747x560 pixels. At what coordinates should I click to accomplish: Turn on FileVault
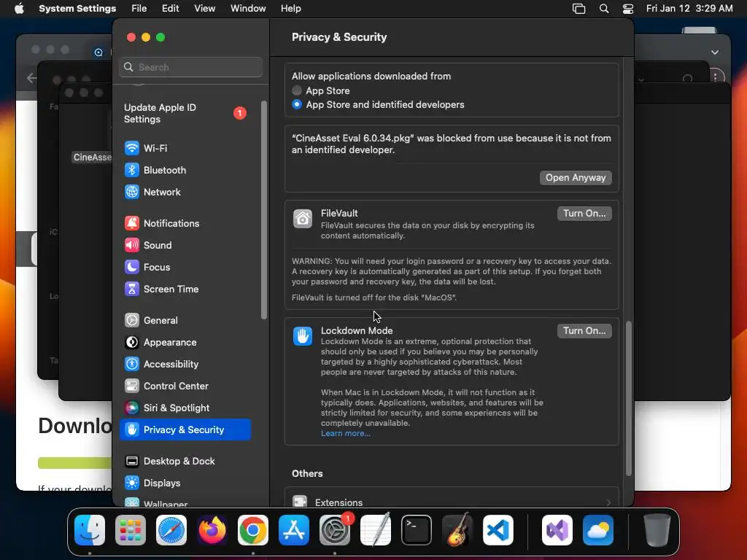584,214
